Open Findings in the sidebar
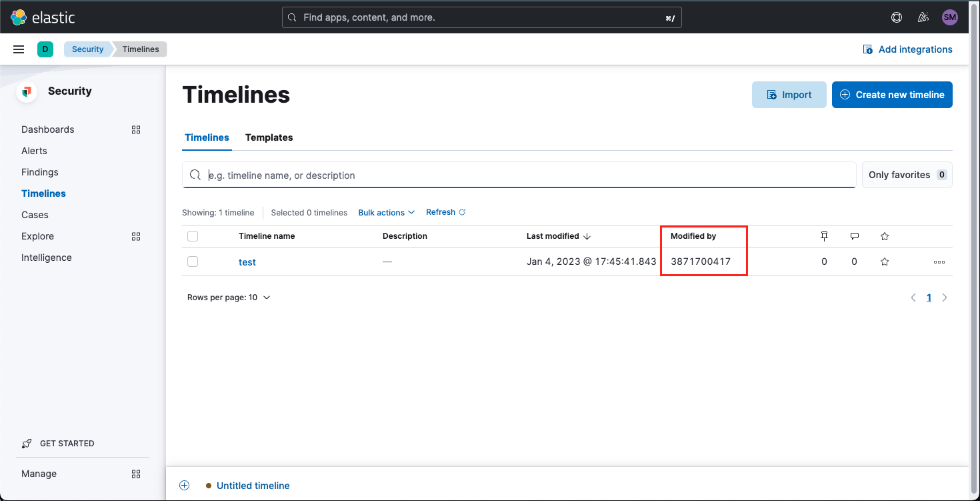This screenshot has height=501, width=980. click(x=40, y=172)
